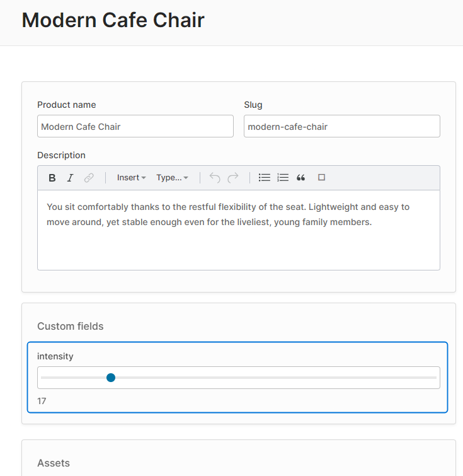Click the Custom fields section heading

(71, 326)
